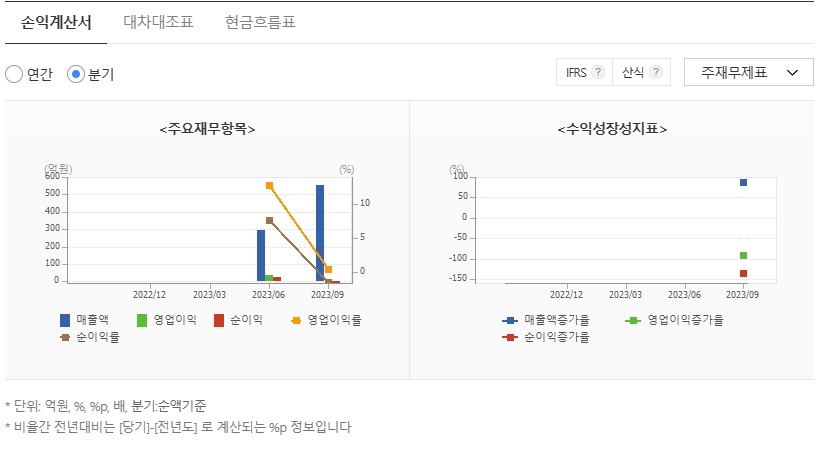
Task: Click the 영업이익 green legend swatch
Action: [x=142, y=320]
